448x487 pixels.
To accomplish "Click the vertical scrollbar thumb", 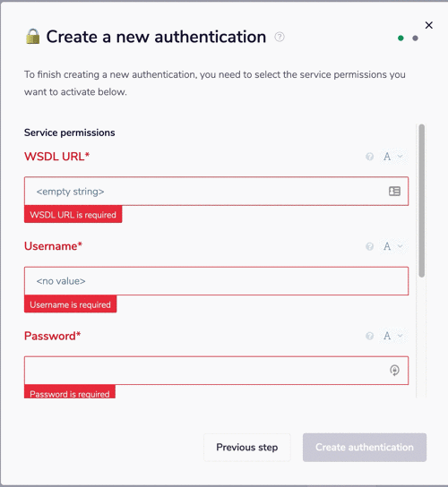I will coord(422,201).
